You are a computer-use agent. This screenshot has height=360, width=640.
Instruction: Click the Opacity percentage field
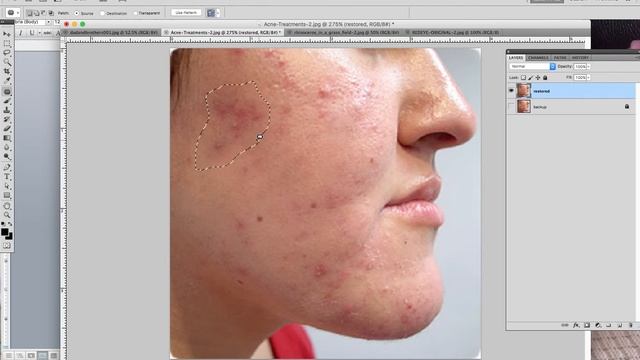point(580,67)
